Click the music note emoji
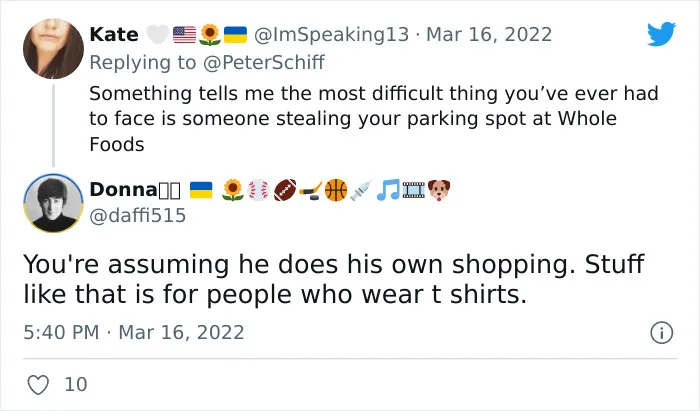Image resolution: width=700 pixels, height=411 pixels. (388, 190)
